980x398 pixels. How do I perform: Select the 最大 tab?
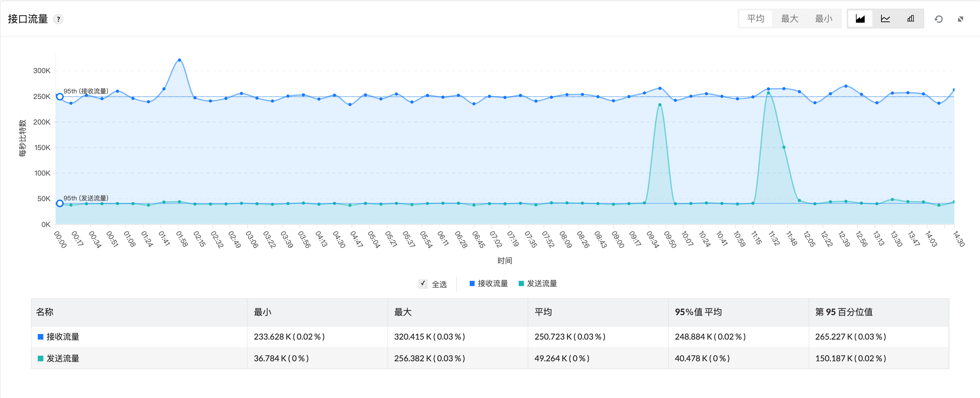[790, 19]
